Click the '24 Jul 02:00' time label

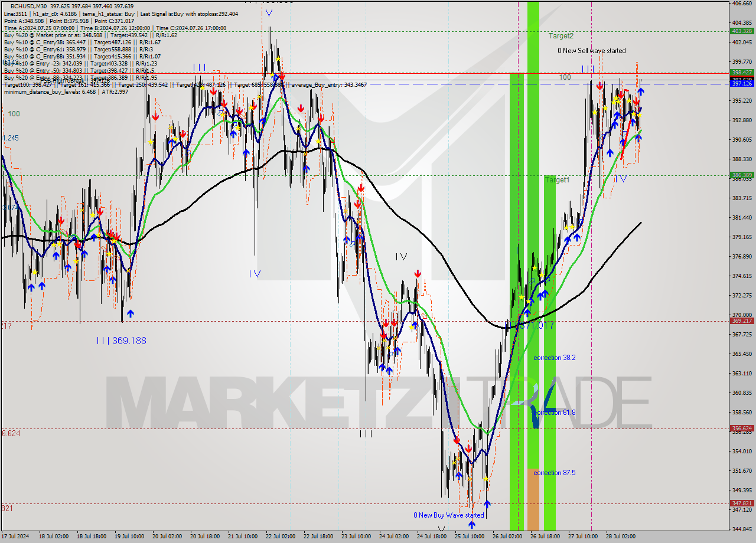(x=394, y=537)
